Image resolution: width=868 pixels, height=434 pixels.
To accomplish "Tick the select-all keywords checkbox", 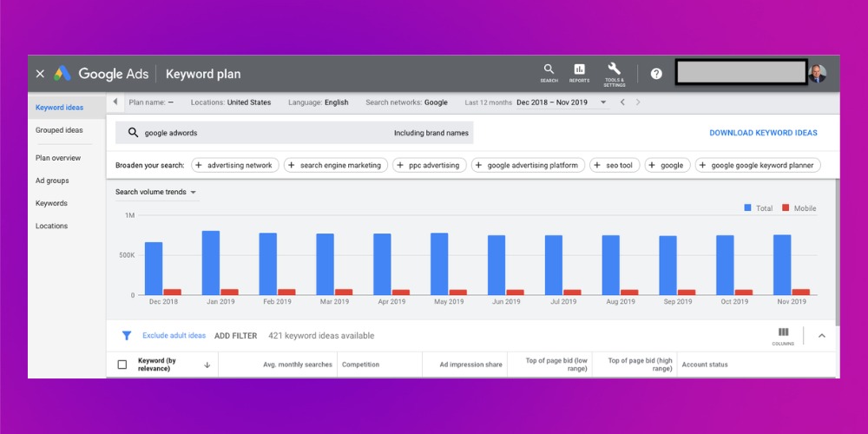I will (122, 365).
